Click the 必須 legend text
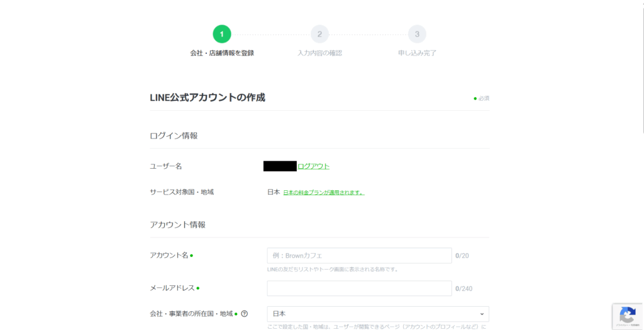This screenshot has width=644, height=330. point(484,98)
